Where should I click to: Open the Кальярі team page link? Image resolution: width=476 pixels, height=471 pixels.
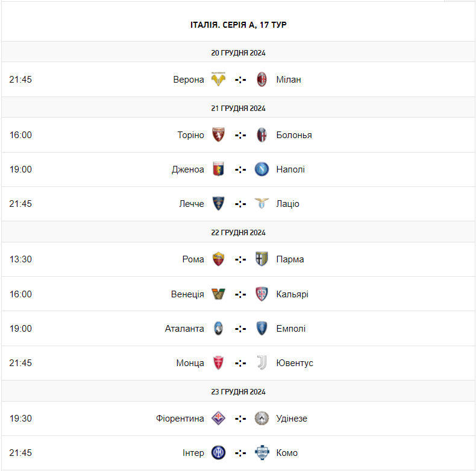click(x=292, y=294)
